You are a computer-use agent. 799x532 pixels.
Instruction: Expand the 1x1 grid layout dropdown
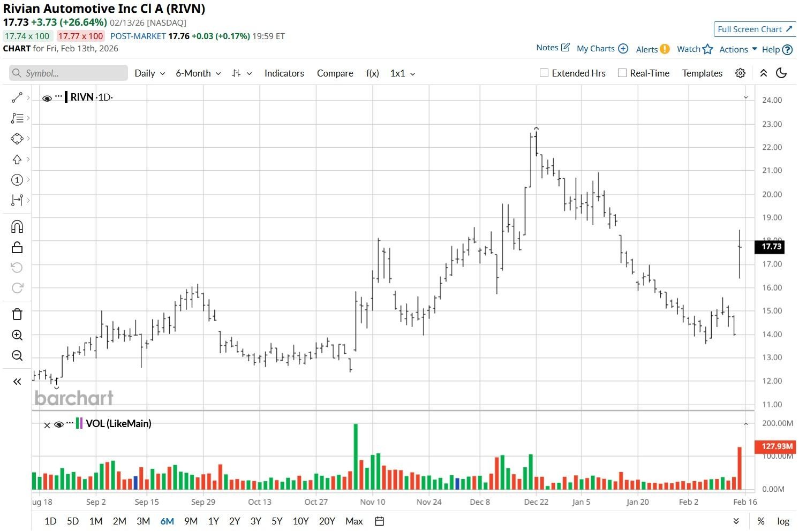(x=403, y=73)
